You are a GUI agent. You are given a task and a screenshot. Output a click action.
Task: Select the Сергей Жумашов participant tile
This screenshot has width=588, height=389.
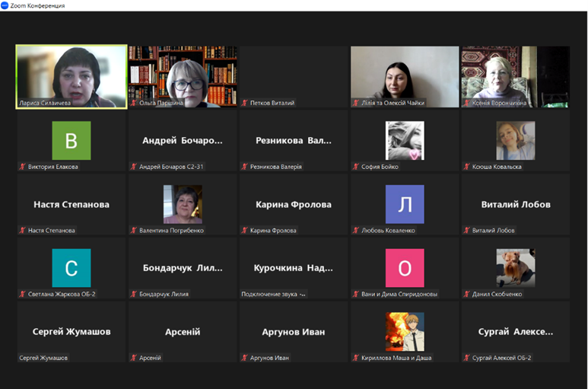(72, 332)
